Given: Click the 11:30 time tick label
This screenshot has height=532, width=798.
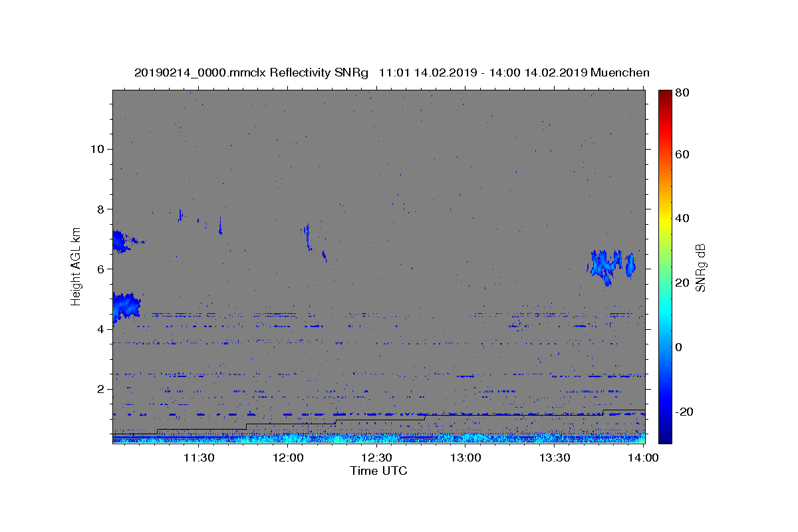Looking at the screenshot, I should point(198,458).
